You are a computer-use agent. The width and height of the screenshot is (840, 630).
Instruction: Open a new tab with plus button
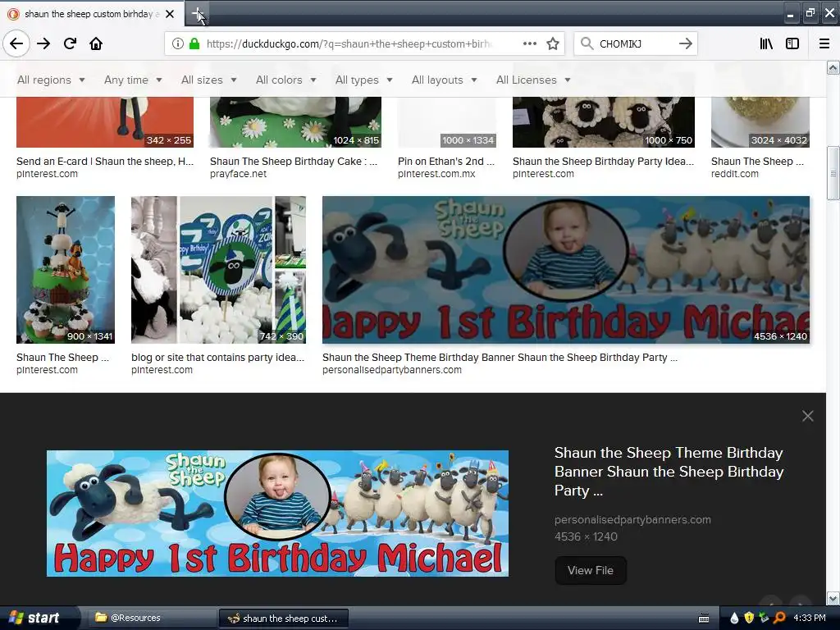click(197, 13)
